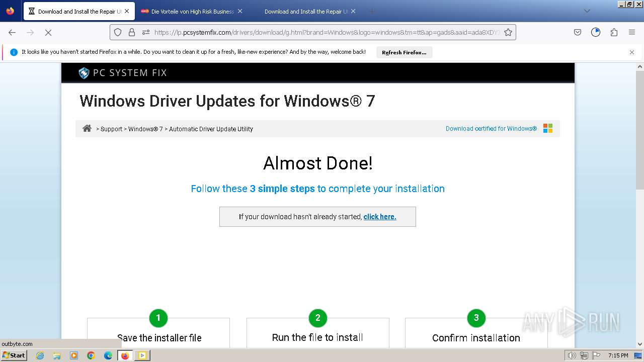Viewport: 644px width, 362px height.
Task: Open the yellow play icon app in the taskbar
Action: tap(142, 355)
